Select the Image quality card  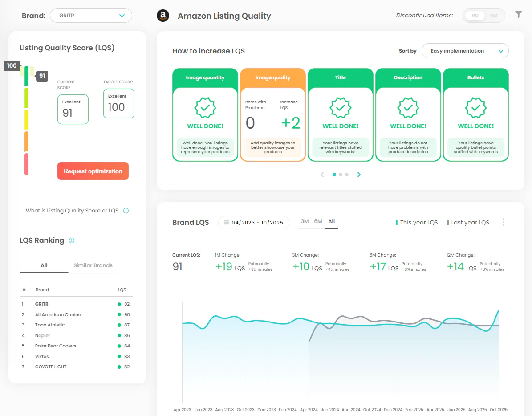(272, 114)
